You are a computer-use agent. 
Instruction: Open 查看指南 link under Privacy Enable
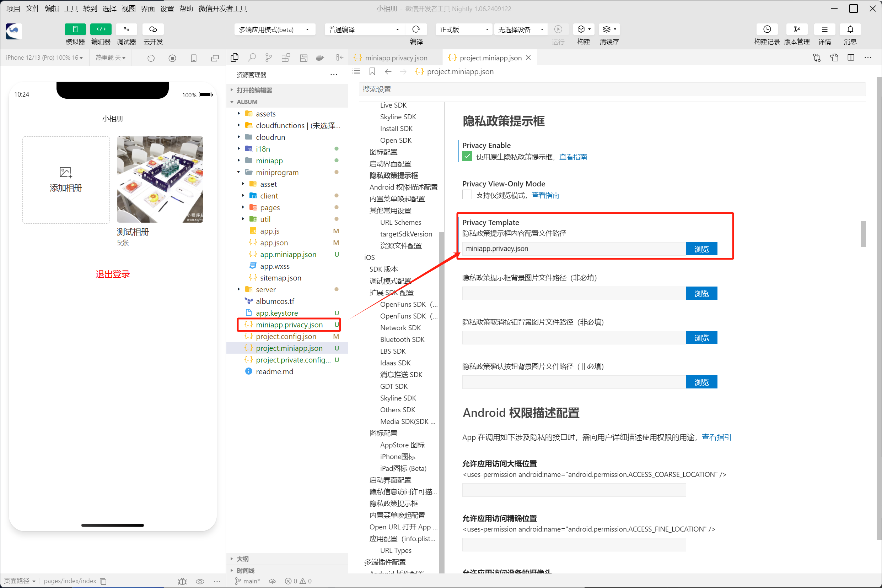pos(573,157)
